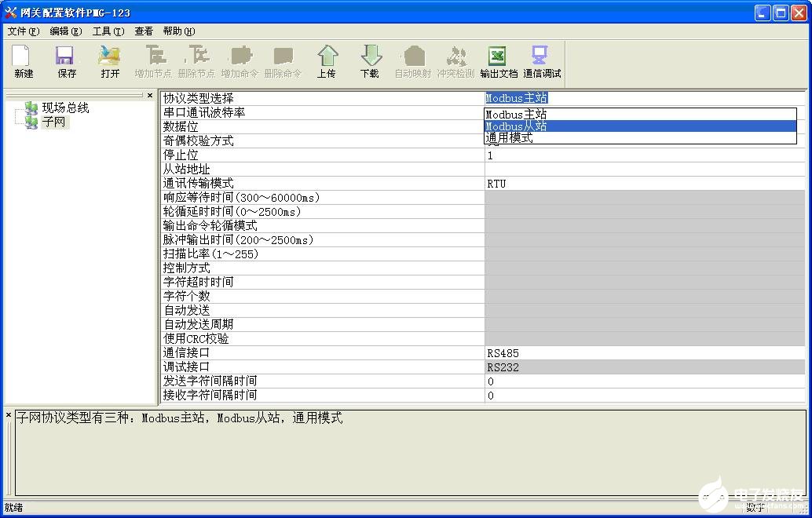
Task: Click the 字符个数 row label
Action: [x=186, y=297]
